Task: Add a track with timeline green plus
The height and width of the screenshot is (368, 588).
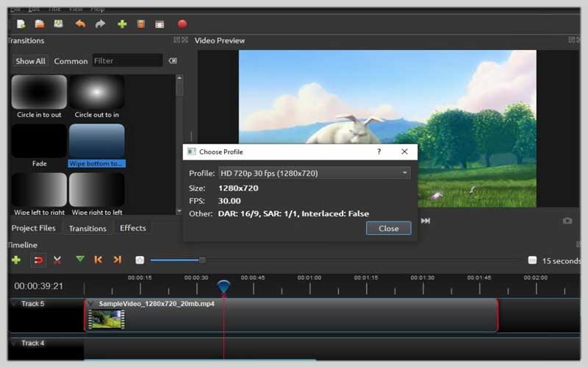Action: click(16, 260)
